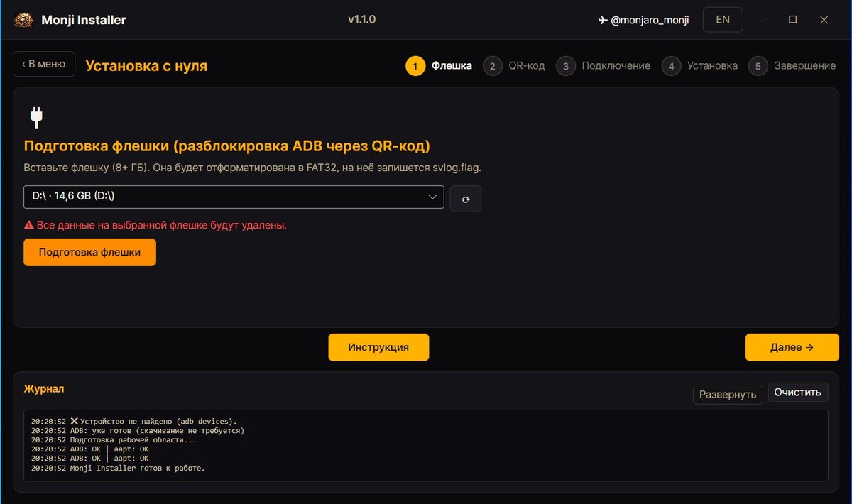Click the step 1 number circle

(x=415, y=66)
